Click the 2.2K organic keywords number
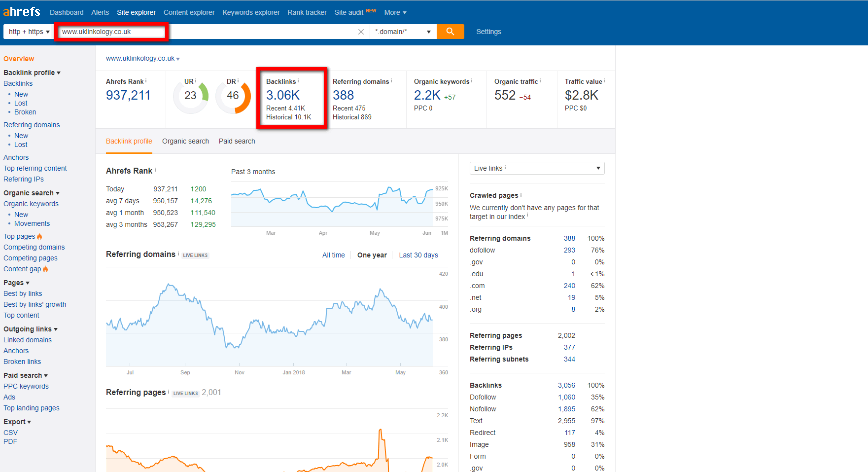 427,95
